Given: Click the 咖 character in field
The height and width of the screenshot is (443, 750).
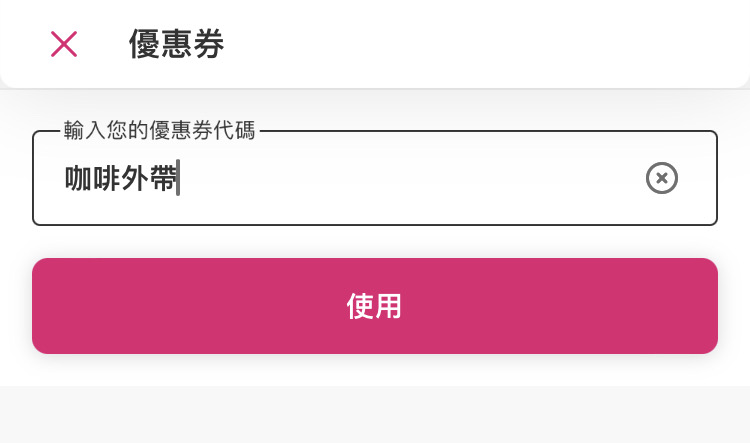Looking at the screenshot, I should click(x=78, y=178).
